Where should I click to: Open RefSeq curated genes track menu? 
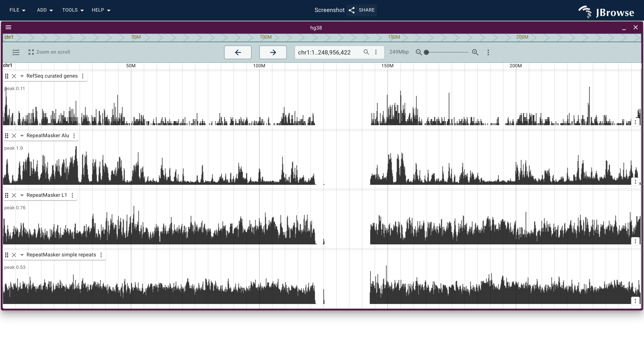83,76
